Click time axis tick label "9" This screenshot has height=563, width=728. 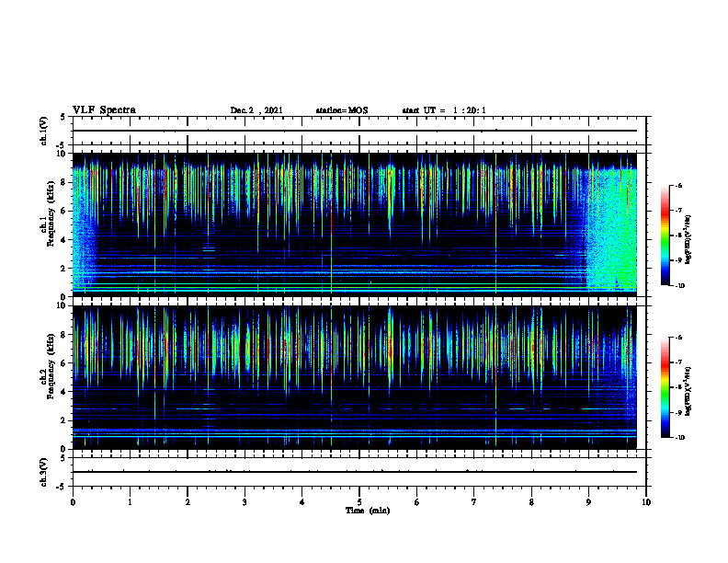click(x=588, y=502)
